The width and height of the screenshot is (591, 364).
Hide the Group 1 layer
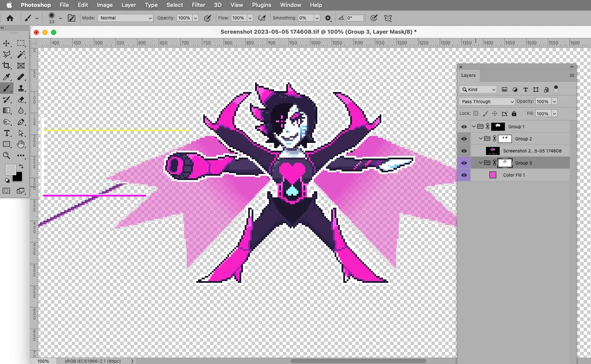(464, 127)
